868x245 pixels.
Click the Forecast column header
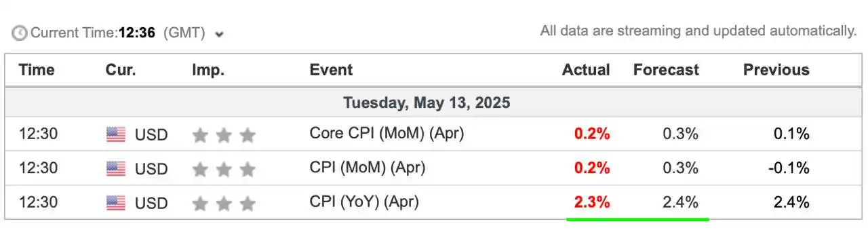click(x=666, y=70)
